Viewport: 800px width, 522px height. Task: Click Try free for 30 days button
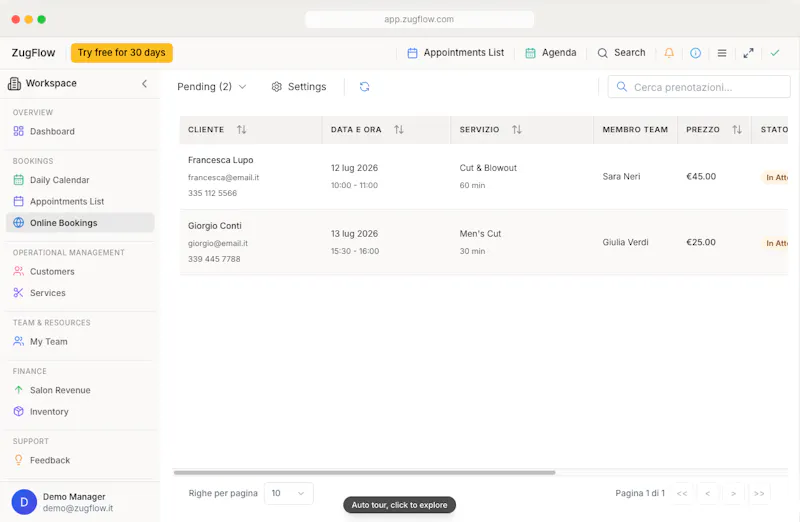click(x=121, y=53)
